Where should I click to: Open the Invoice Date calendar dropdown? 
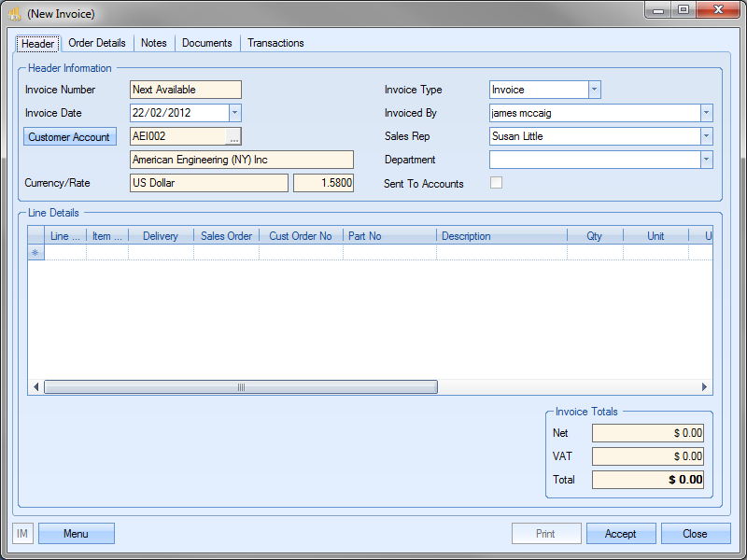click(x=234, y=113)
